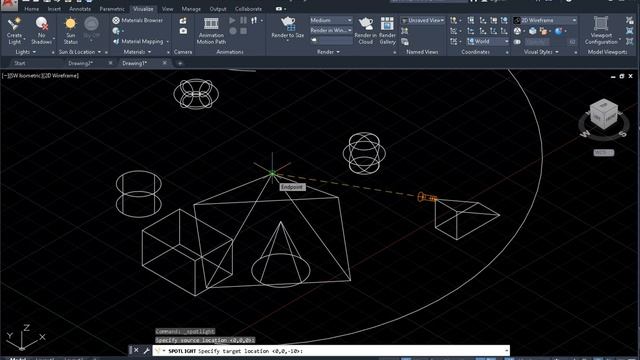Click the No Shadows icon
The height and width of the screenshot is (360, 640).
(x=42, y=24)
